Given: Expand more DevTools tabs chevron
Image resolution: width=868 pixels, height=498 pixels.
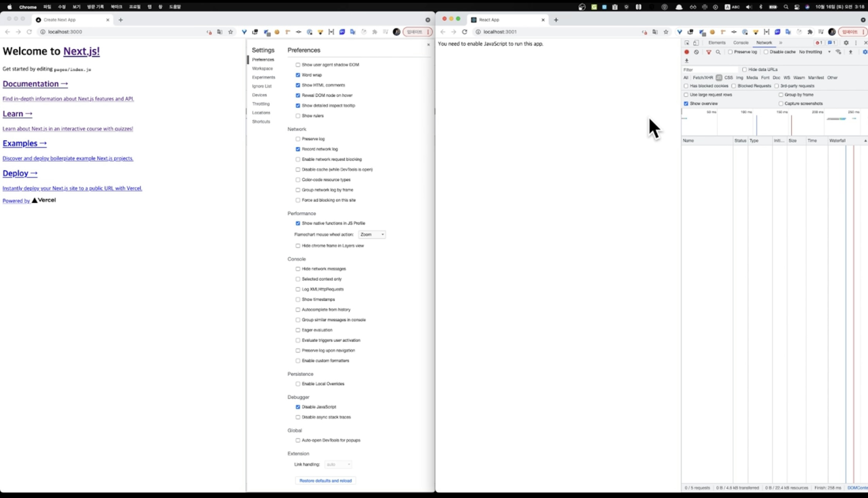Looking at the screenshot, I should [x=780, y=43].
